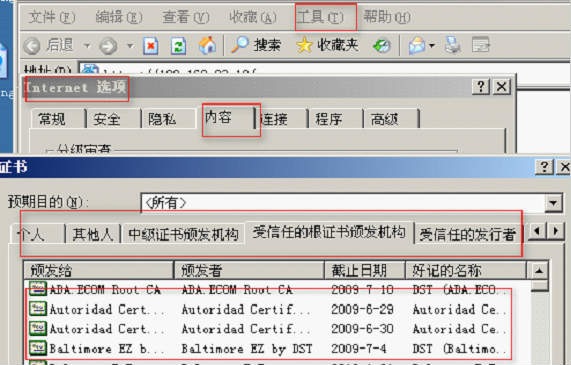Switch to 常规 tab in Internet Options
This screenshot has width=571, height=365.
pyautogui.click(x=57, y=118)
